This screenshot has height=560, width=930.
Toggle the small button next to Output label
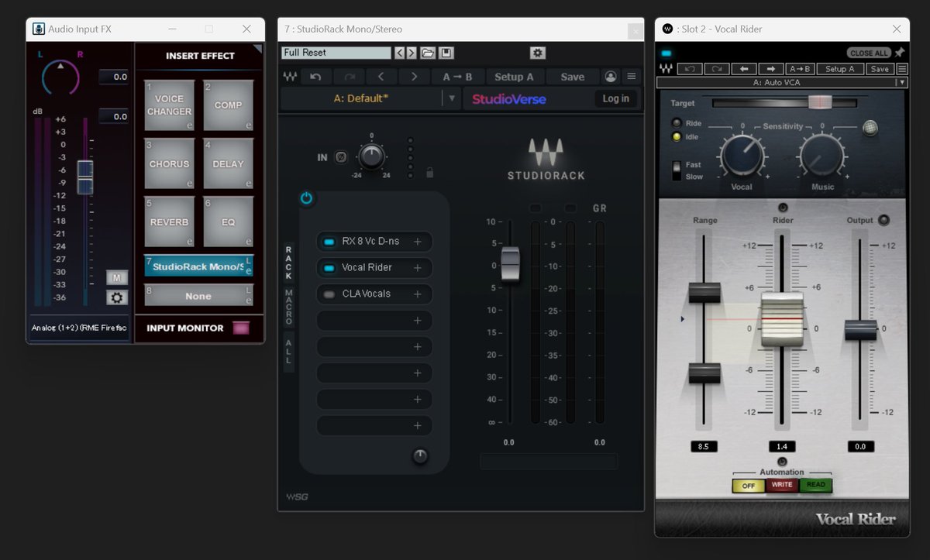[x=883, y=220]
